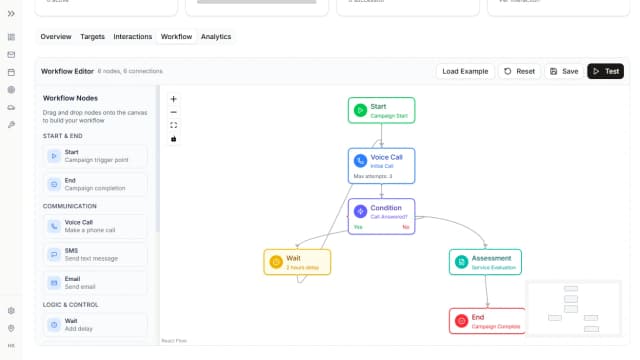Select the yellow Wait node on canvas

297,262
